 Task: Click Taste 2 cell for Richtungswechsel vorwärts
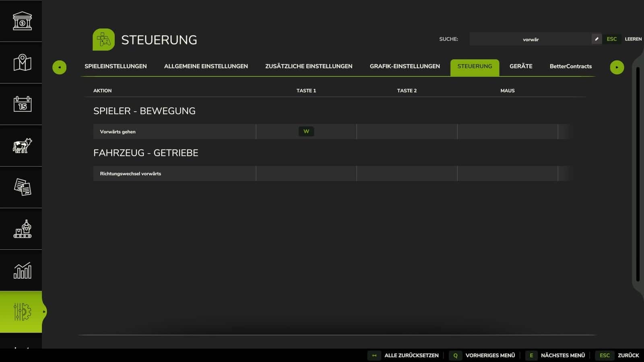click(407, 173)
